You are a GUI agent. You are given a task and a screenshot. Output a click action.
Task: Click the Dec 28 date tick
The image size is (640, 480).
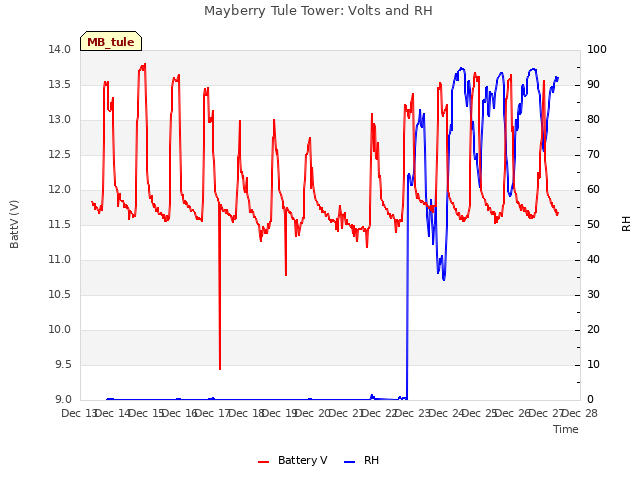tap(580, 413)
